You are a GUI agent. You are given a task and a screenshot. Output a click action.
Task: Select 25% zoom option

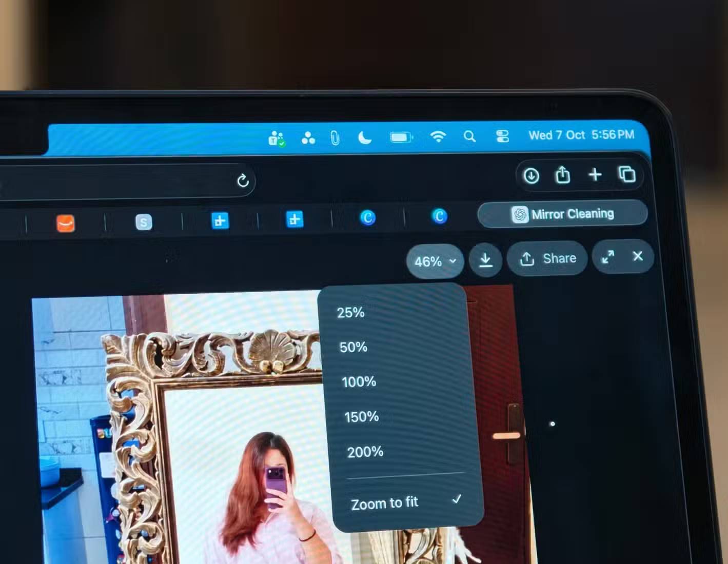350,312
